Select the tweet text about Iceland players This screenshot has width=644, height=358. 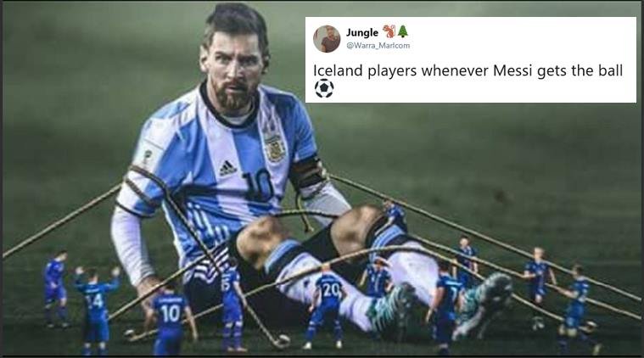tap(468, 70)
